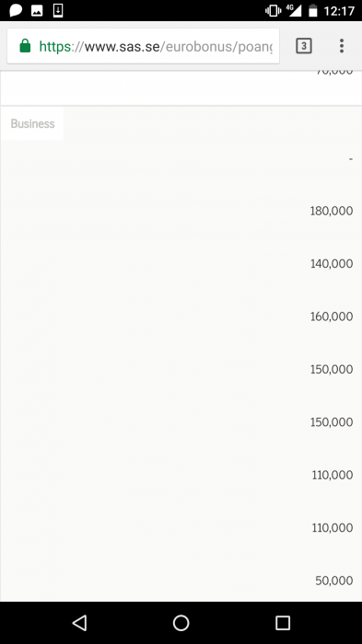Tap the 4G signal strength icon

294,10
